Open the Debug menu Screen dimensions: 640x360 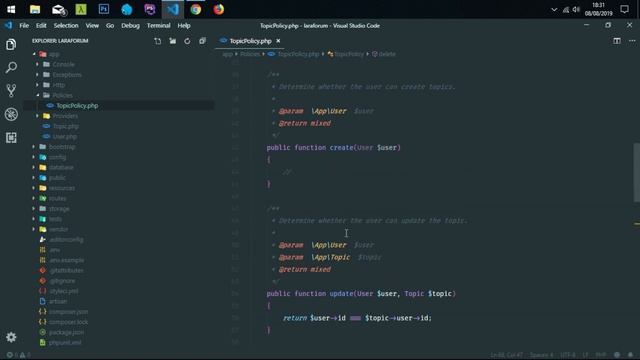[130, 25]
